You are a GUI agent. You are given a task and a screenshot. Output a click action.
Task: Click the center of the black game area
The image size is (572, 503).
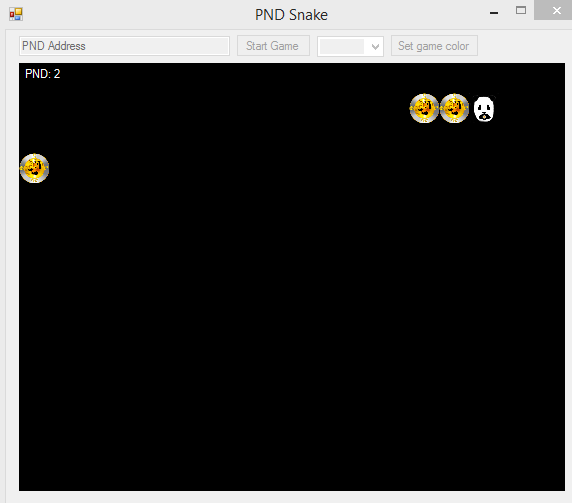pyautogui.click(x=292, y=277)
